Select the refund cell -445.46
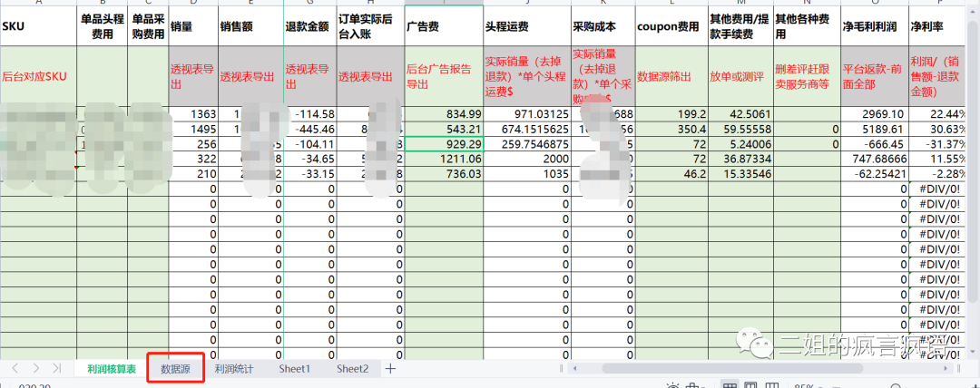Viewport: 980px width, 388px height. pyautogui.click(x=309, y=130)
